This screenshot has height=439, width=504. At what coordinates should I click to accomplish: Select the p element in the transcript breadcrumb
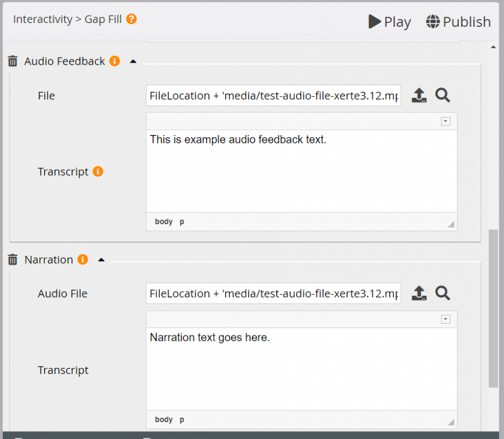pyautogui.click(x=181, y=221)
